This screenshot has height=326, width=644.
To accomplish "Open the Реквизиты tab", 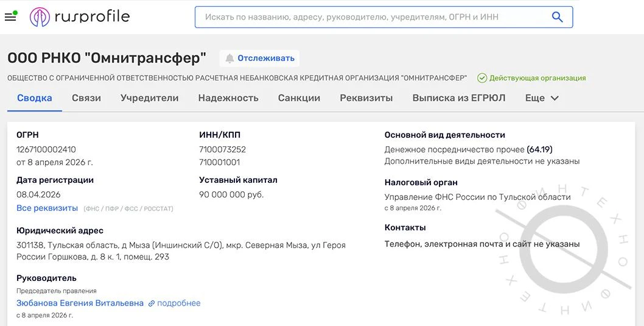I will click(x=366, y=98).
